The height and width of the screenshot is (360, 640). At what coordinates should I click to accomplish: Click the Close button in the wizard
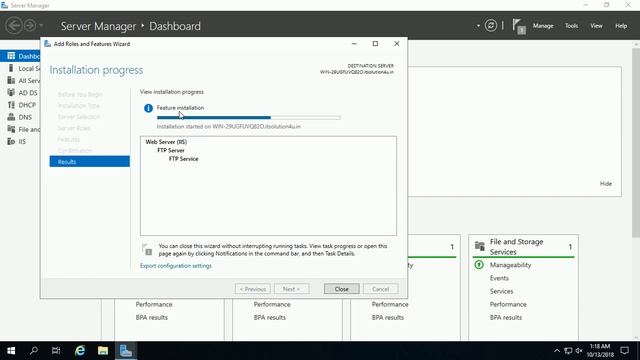pos(342,289)
